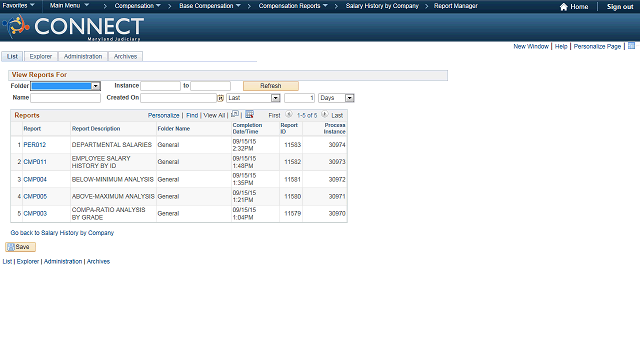The width and height of the screenshot is (640, 360).
Task: Click Sign out link
Action: coord(620,7)
